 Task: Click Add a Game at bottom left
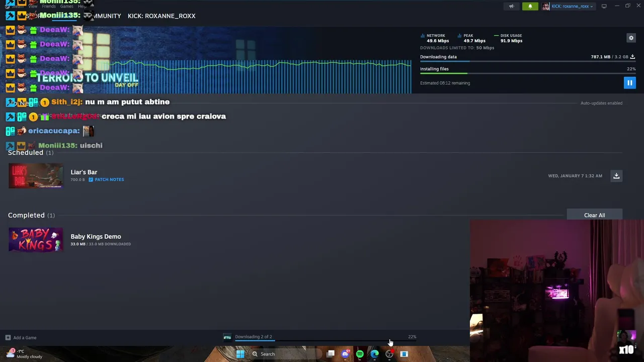(21, 338)
